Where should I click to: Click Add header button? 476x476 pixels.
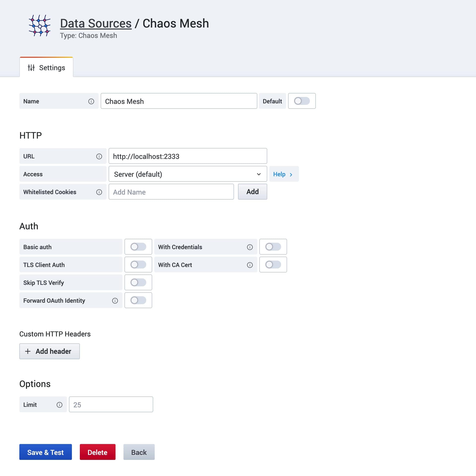tap(49, 351)
